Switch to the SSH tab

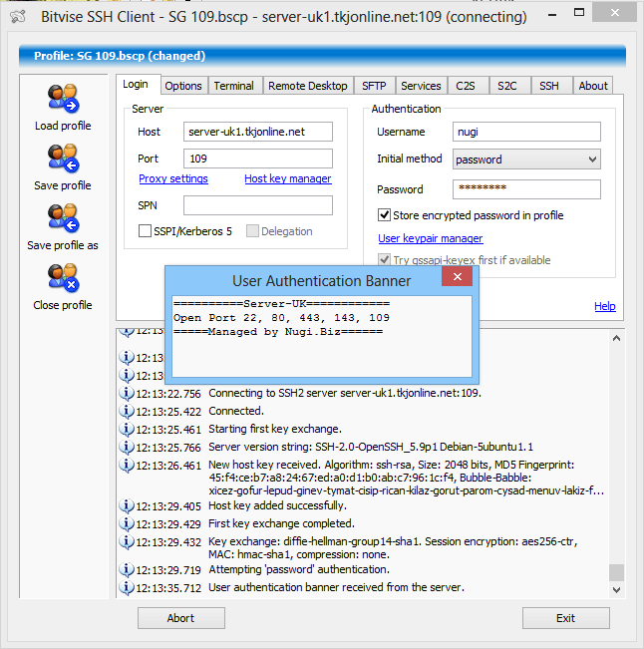[x=549, y=86]
